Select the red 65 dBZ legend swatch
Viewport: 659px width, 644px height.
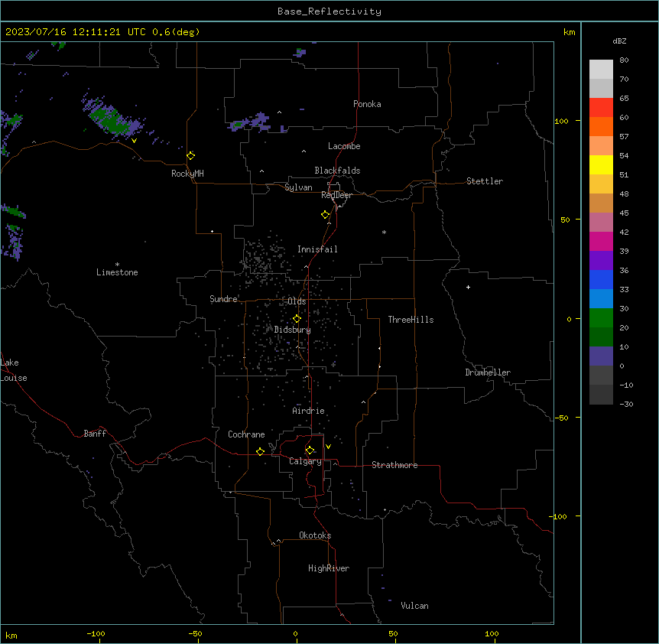(x=601, y=108)
